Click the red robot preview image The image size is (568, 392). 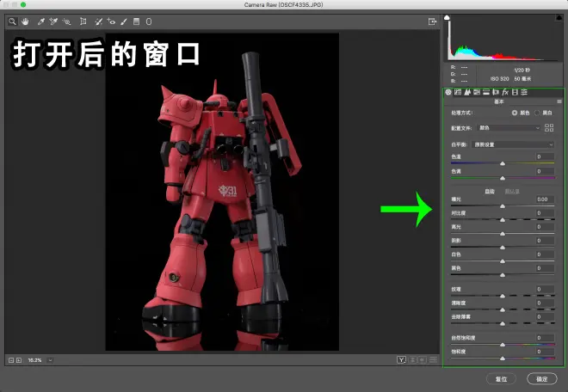pyautogui.click(x=222, y=192)
